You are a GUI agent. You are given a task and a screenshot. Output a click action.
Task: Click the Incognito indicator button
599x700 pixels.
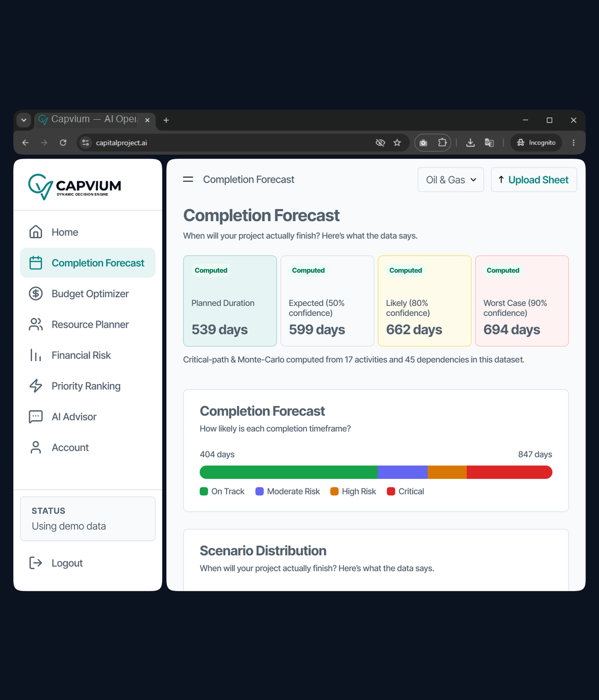coord(536,143)
